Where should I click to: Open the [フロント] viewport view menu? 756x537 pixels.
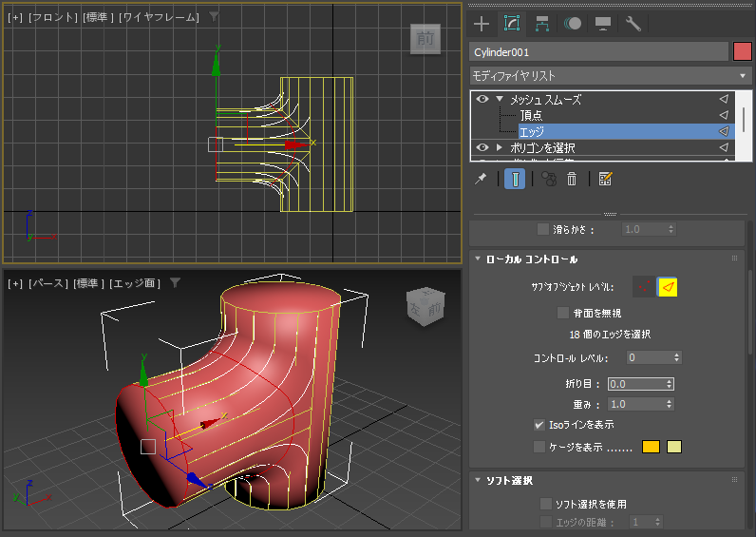click(53, 17)
